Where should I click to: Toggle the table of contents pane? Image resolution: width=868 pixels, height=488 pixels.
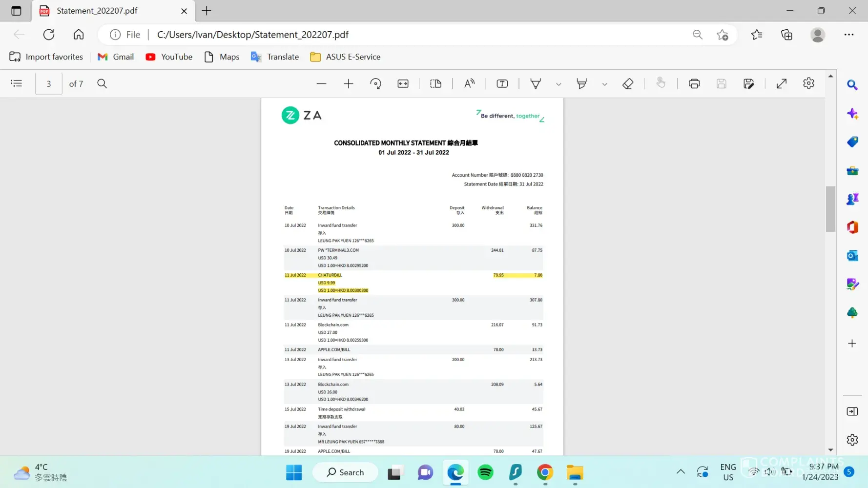click(x=17, y=83)
